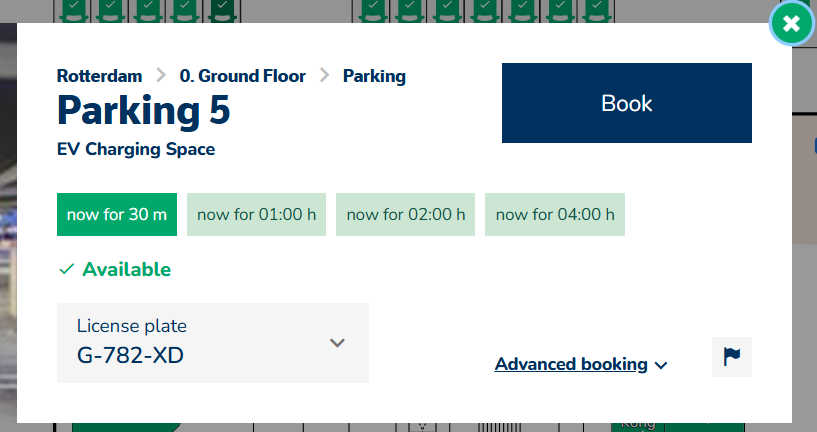Choose the 'now for 02:00 h' option
The height and width of the screenshot is (432, 817).
pos(405,214)
